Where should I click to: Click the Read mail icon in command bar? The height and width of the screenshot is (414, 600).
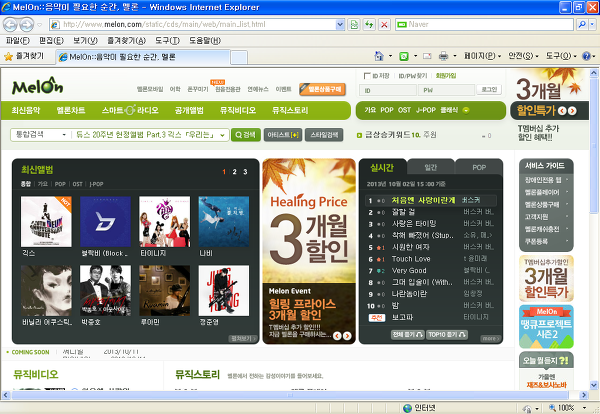point(427,56)
